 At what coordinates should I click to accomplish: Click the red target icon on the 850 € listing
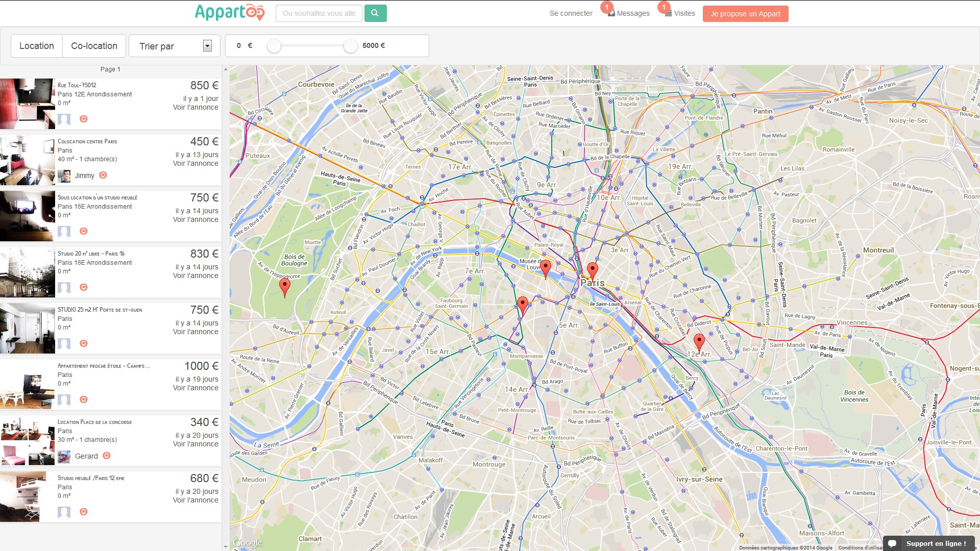click(84, 119)
